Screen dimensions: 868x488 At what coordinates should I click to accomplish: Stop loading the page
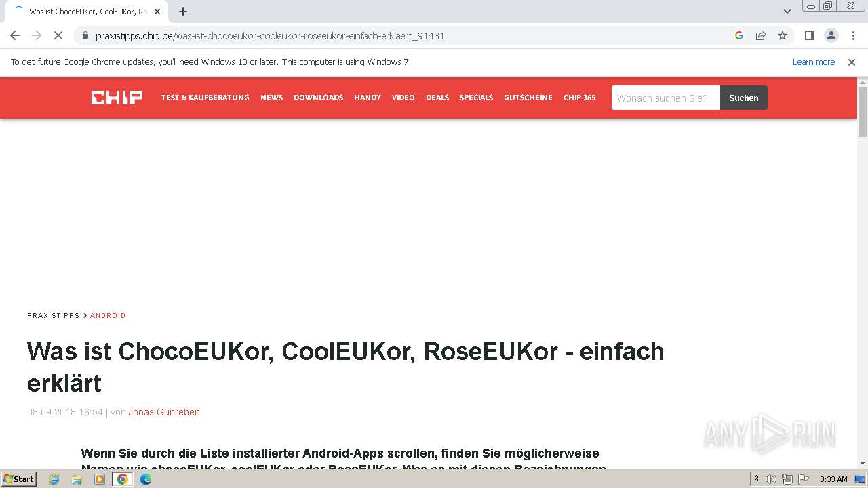point(58,35)
